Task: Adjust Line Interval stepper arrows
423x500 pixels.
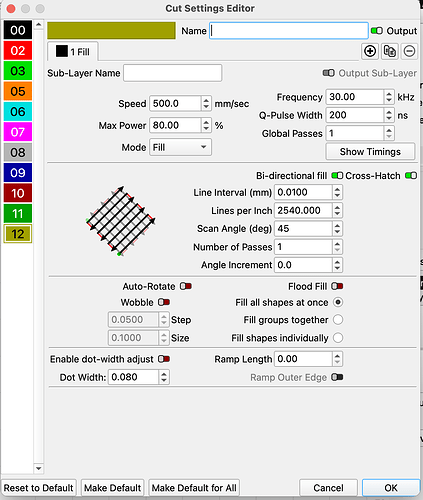Action: [337, 192]
